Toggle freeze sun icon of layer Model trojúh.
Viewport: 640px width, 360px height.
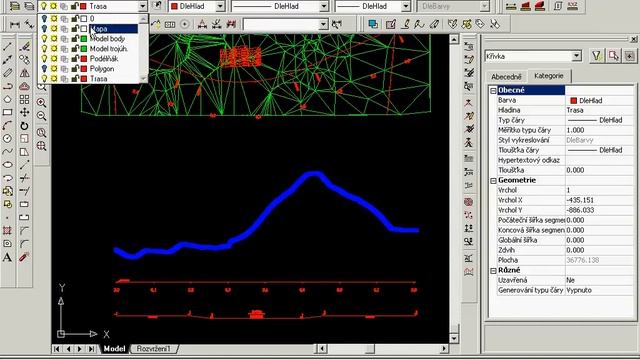(54, 49)
